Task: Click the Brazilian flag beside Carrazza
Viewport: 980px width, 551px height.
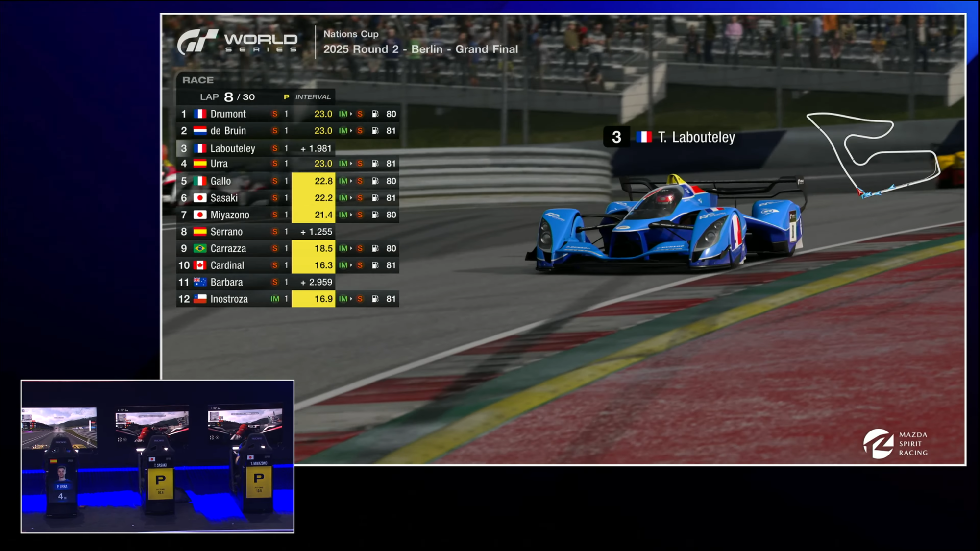Action: [x=200, y=248]
